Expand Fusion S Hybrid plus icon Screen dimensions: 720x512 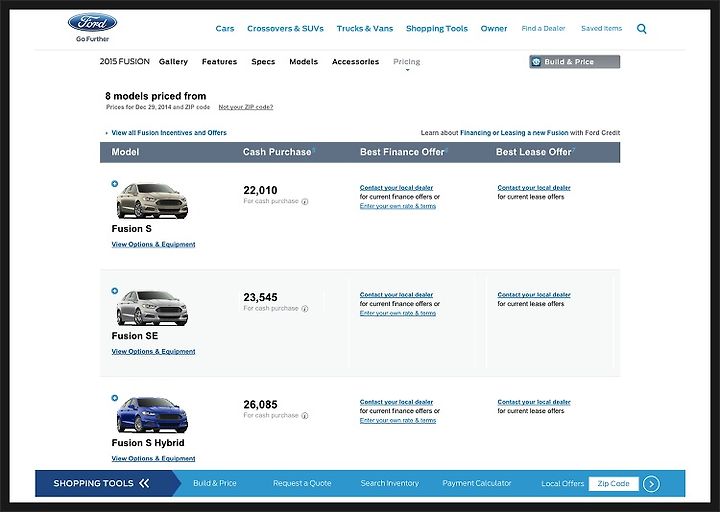115,398
